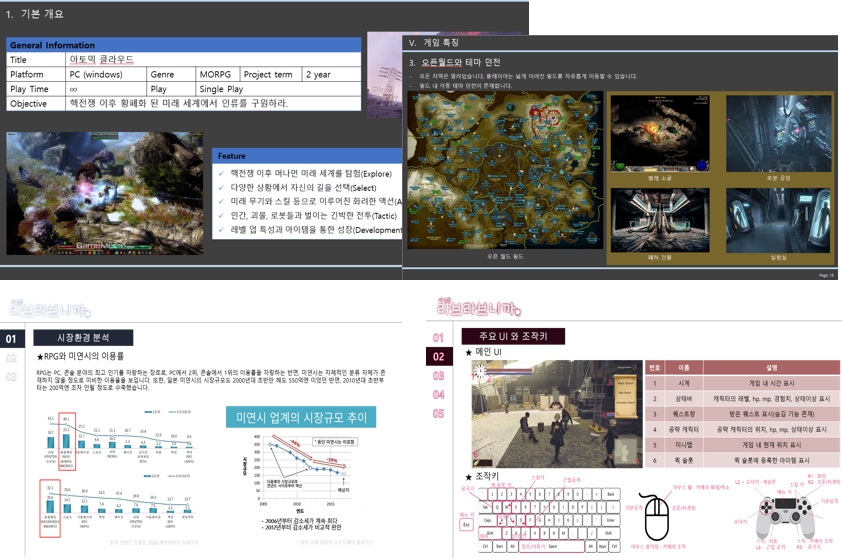
Task: Click checkmark beside the Select feature line
Action: [x=222, y=188]
